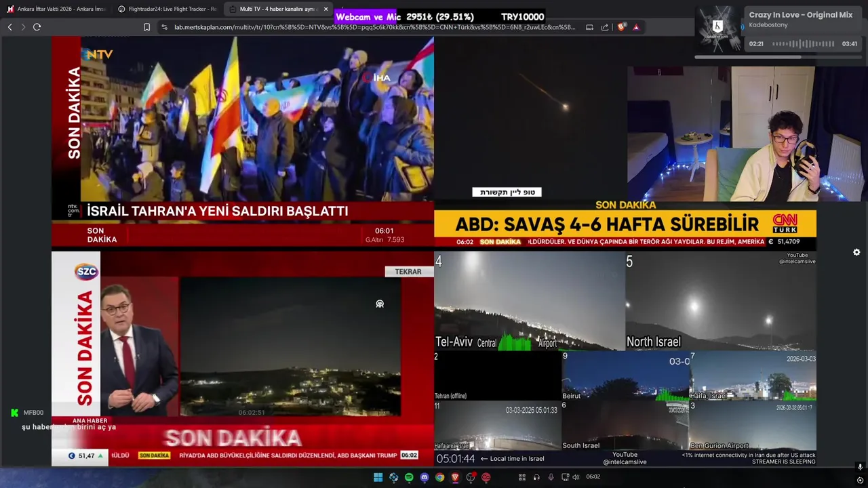Open Google Chrome from the taskbar
The width and height of the screenshot is (868, 488).
pos(440,477)
